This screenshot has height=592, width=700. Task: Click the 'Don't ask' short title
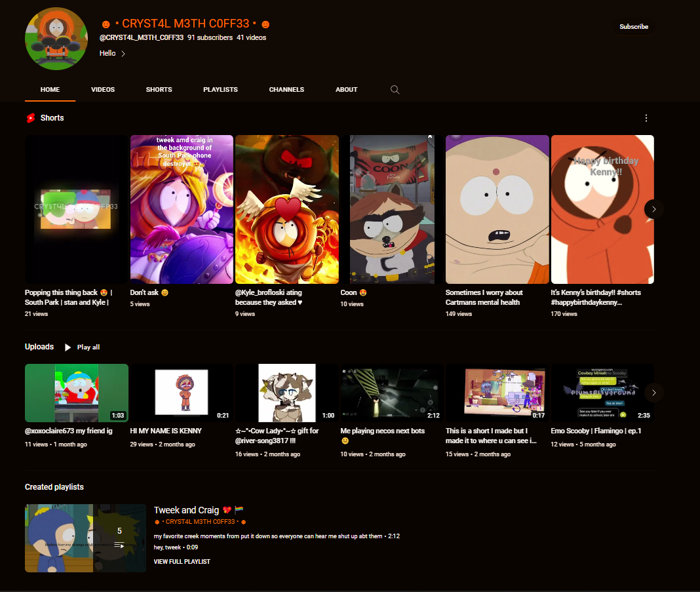click(149, 292)
